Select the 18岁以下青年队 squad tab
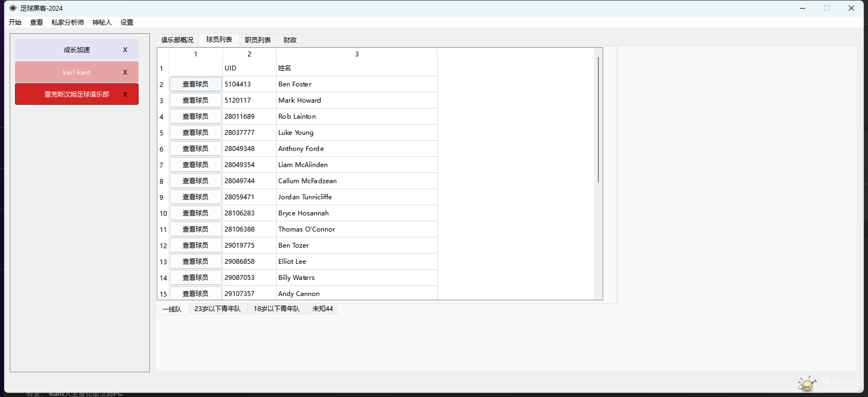 click(277, 309)
